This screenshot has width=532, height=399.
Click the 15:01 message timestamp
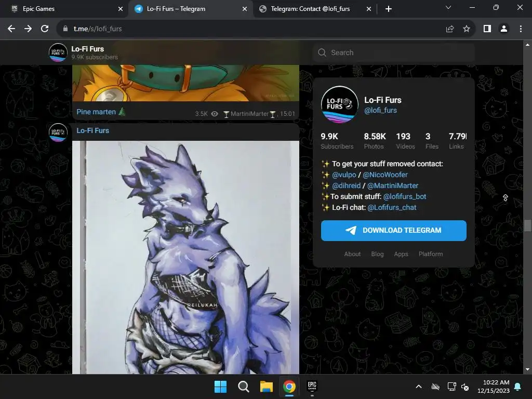(287, 114)
